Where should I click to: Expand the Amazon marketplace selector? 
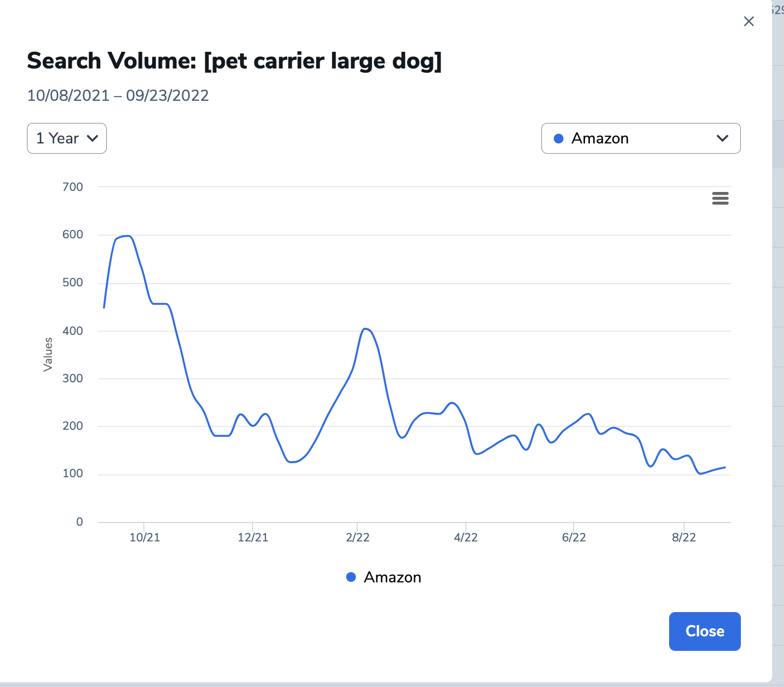pos(641,139)
